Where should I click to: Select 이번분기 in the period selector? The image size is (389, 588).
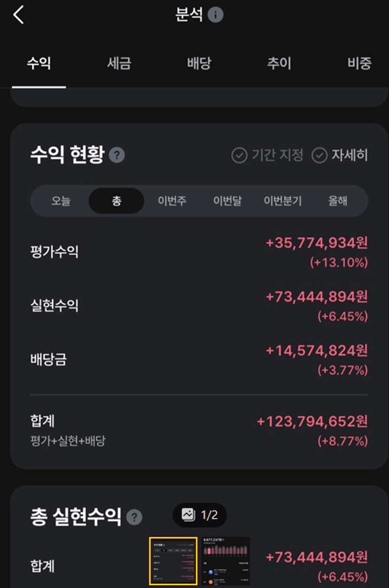click(283, 201)
